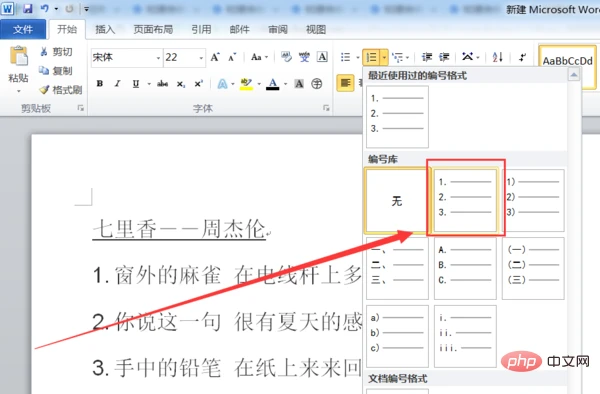Click the Copy (复制) button

click(56, 70)
